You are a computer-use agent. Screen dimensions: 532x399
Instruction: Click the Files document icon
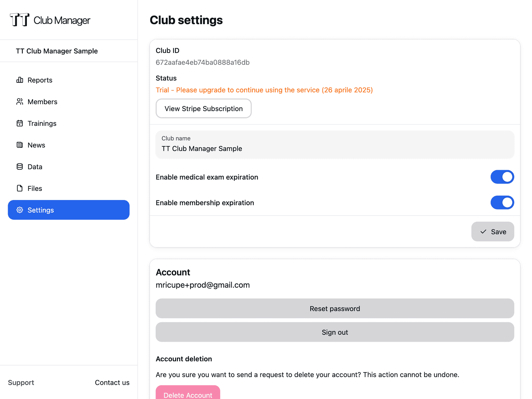point(20,188)
